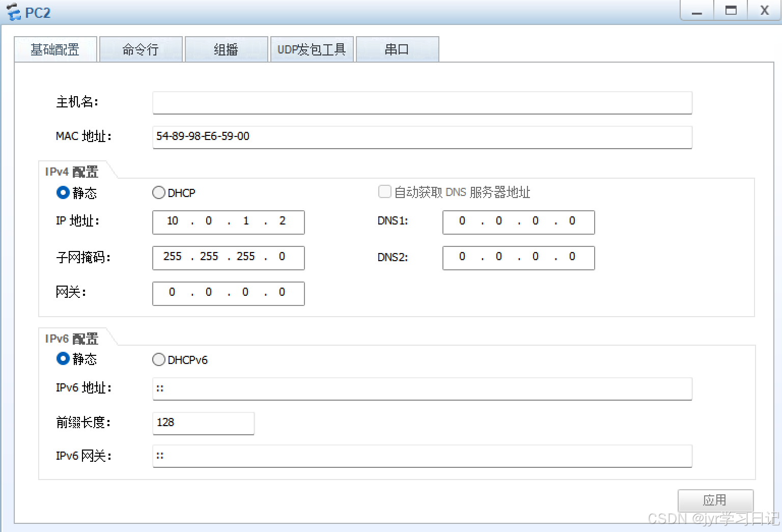Close the PC2 window
Image resolution: width=782 pixels, height=532 pixels.
[764, 10]
